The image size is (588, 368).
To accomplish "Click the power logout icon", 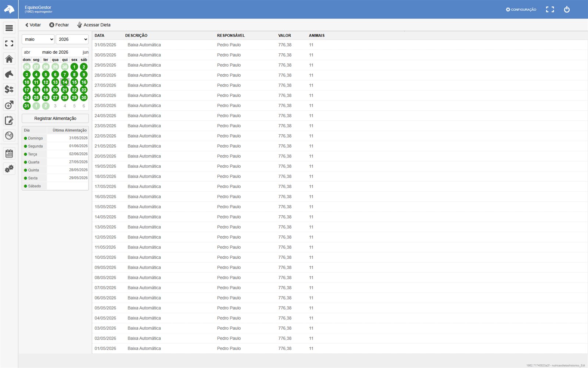I will (x=567, y=10).
